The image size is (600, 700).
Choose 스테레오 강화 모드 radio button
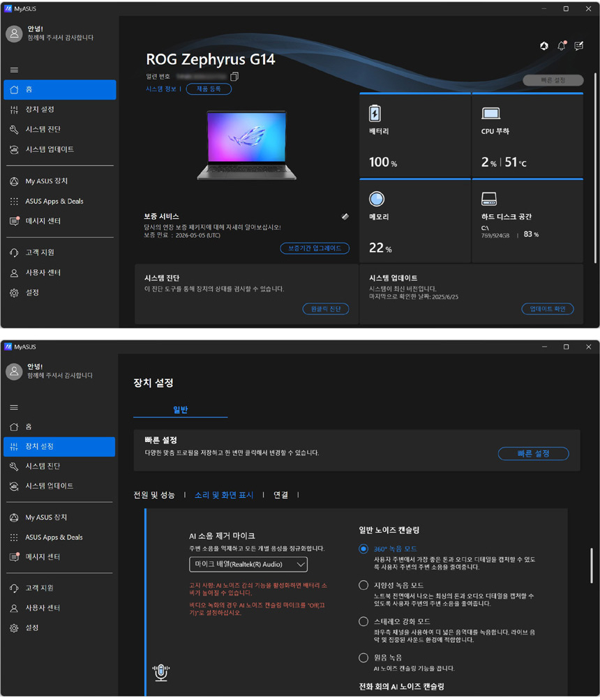tap(363, 621)
